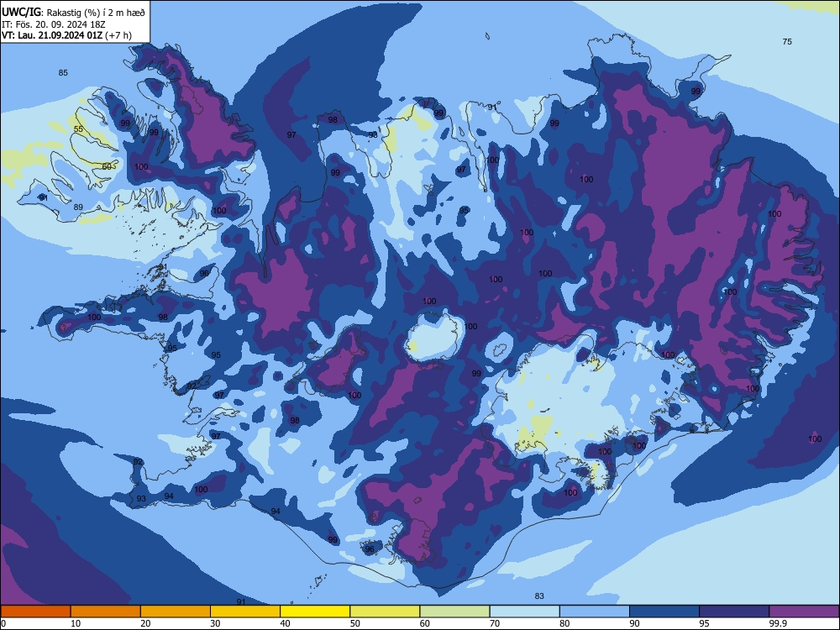Click the legend tick label '80'
This screenshot has height=630, width=840.
click(564, 623)
